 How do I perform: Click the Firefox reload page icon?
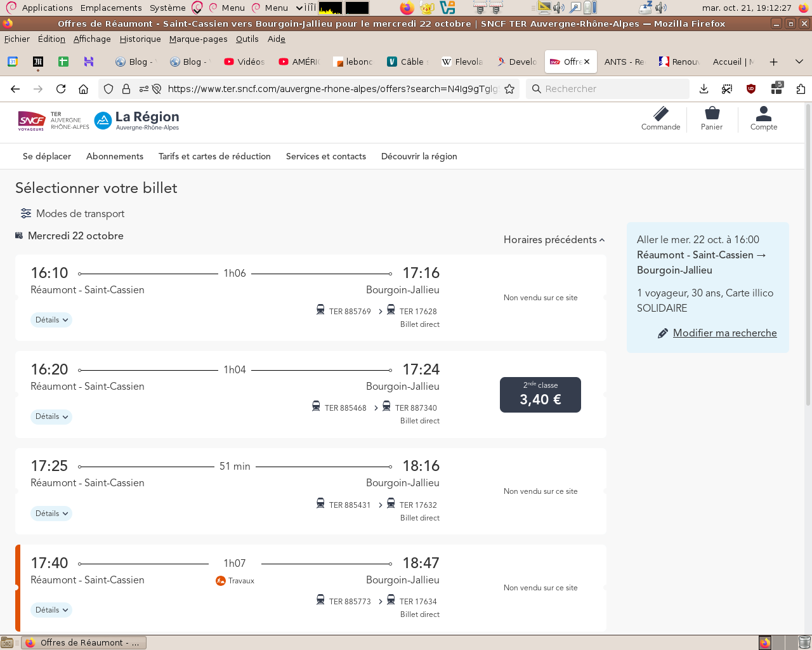click(x=61, y=89)
